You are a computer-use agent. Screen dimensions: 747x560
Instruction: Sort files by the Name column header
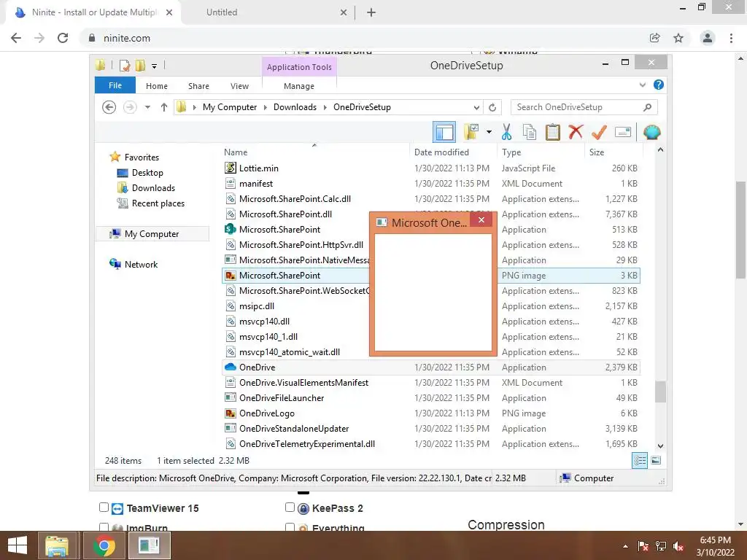(314, 152)
